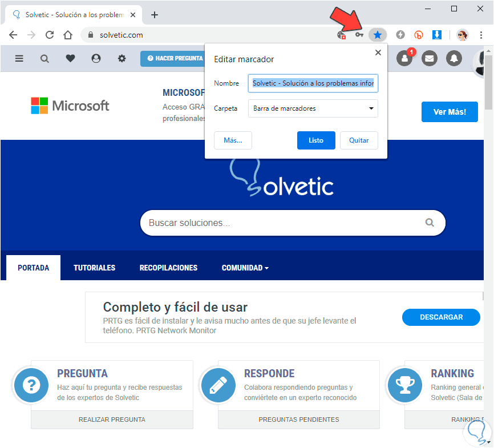Click REALIZAR PREGUNTA link
The height and width of the screenshot is (448, 494).
click(x=112, y=419)
